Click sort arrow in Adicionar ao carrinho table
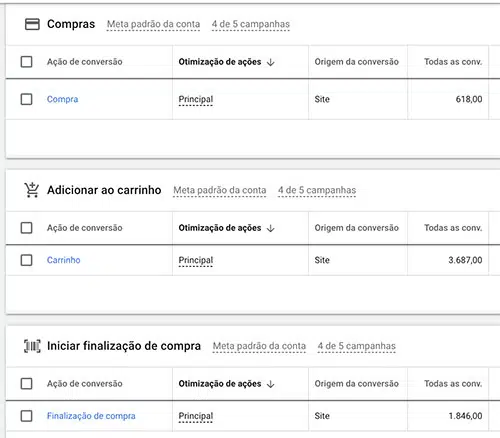The image size is (500, 438). click(271, 228)
